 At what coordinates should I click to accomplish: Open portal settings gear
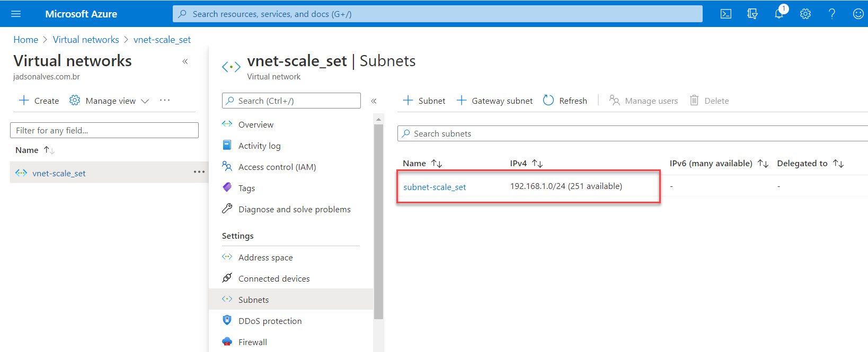click(805, 14)
